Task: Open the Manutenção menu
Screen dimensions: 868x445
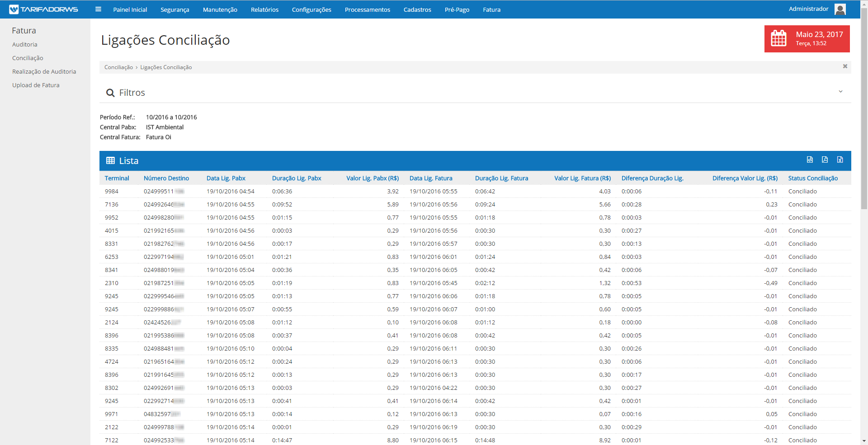Action: pyautogui.click(x=220, y=9)
